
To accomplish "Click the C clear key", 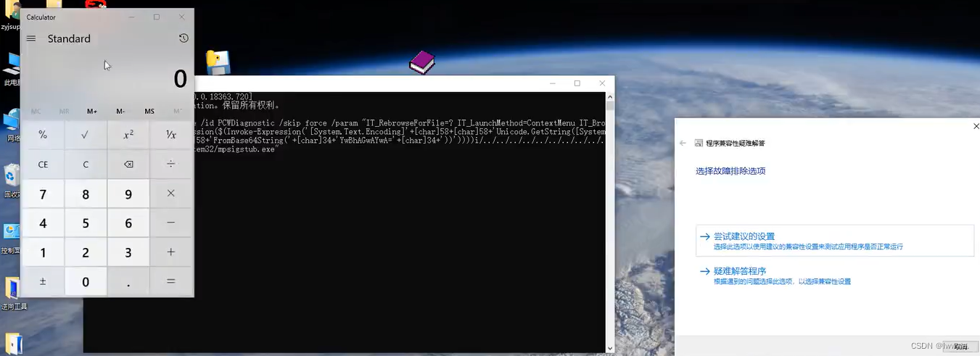I will [x=86, y=165].
